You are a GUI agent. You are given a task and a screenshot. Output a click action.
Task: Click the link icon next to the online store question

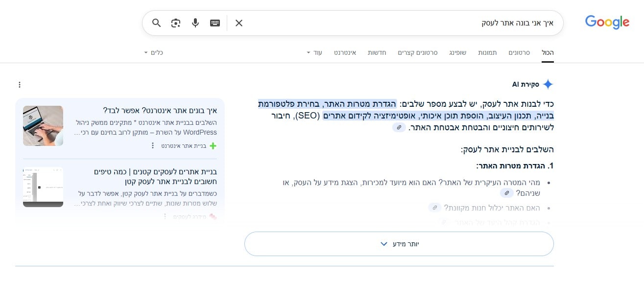pos(435,208)
